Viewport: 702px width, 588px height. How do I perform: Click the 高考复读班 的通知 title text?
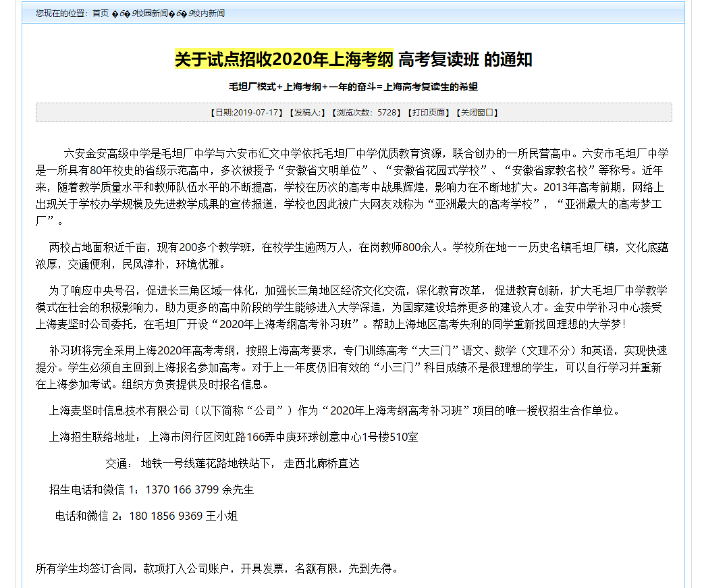(x=465, y=59)
